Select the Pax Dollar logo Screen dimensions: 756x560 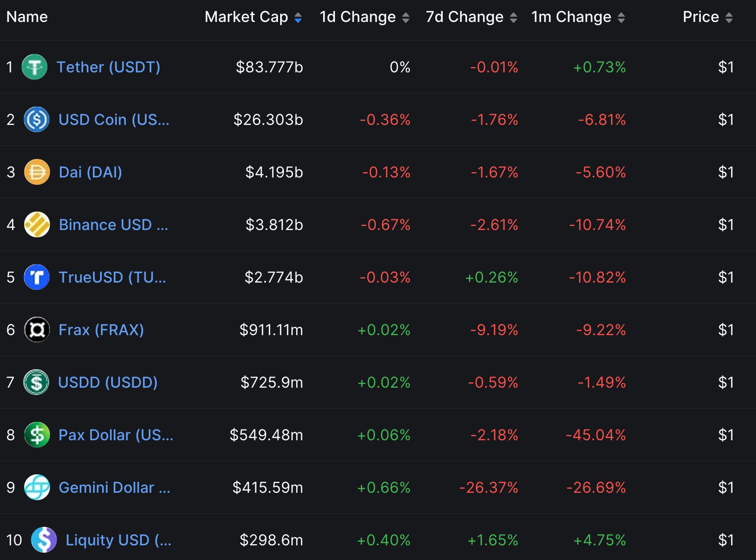coord(36,435)
